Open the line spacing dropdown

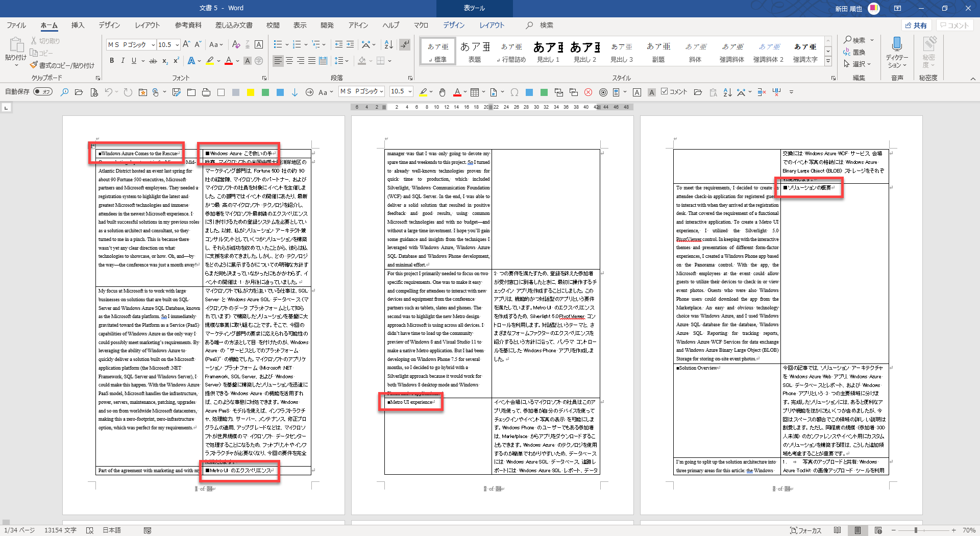pyautogui.click(x=341, y=61)
